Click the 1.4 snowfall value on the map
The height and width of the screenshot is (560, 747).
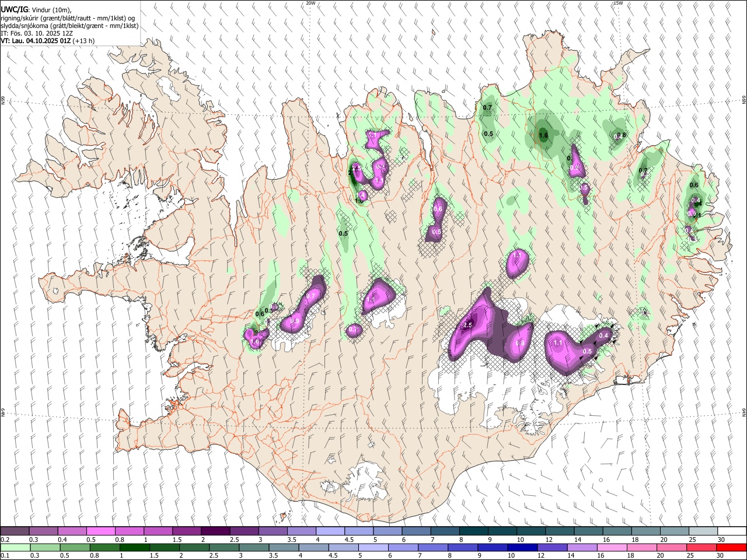coord(362,195)
